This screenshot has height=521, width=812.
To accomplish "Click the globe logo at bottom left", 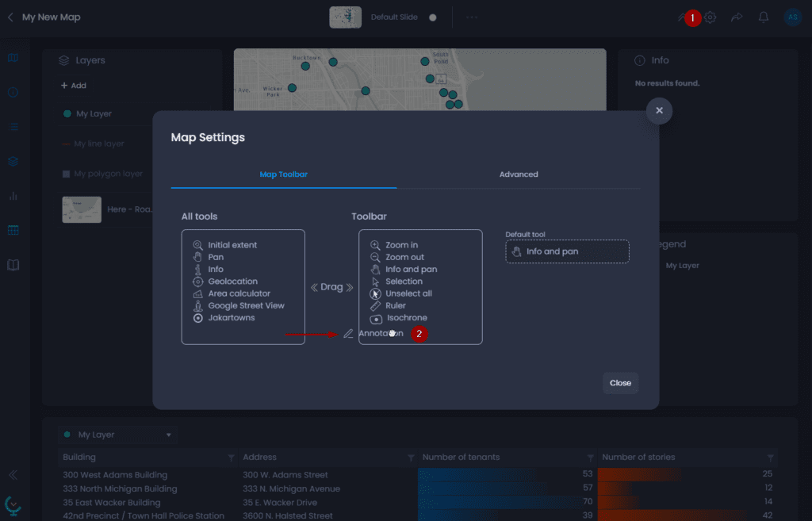I will point(13,506).
